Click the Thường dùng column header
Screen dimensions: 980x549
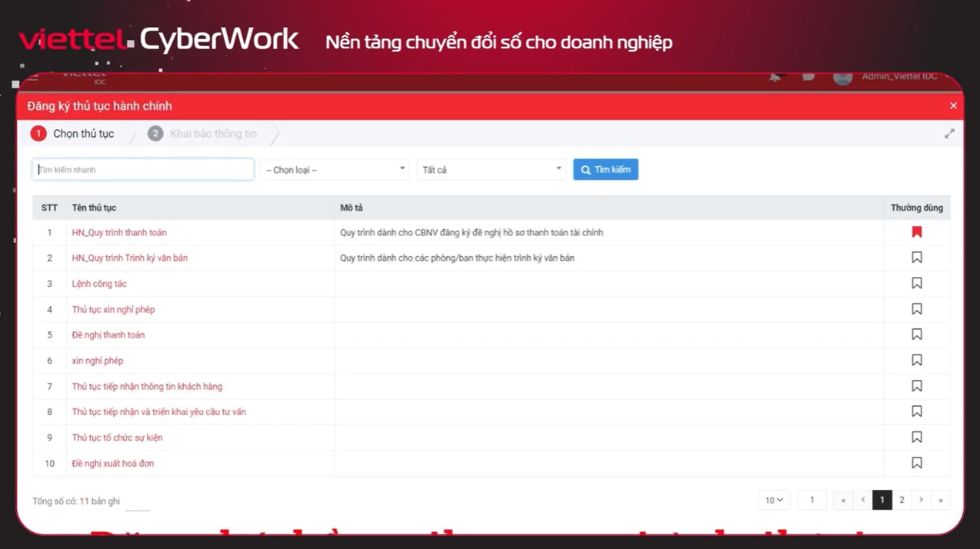[x=916, y=208]
